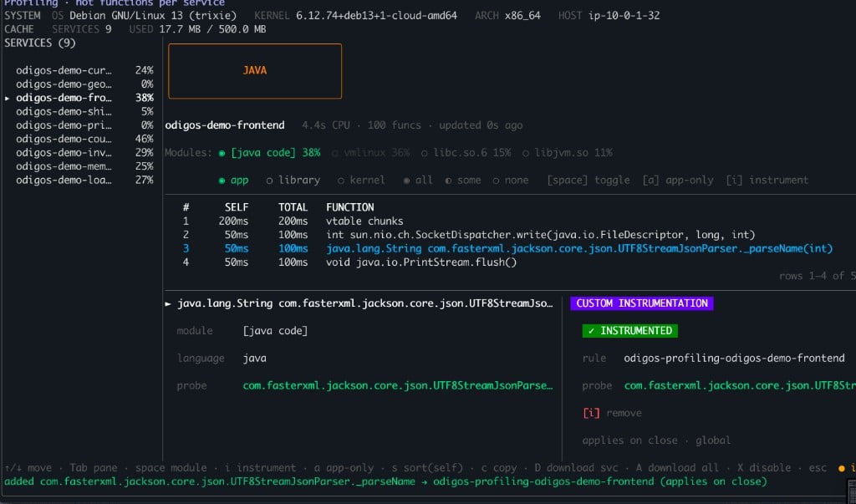Select the odigos-demo-cur… service row

pyautogui.click(x=84, y=70)
